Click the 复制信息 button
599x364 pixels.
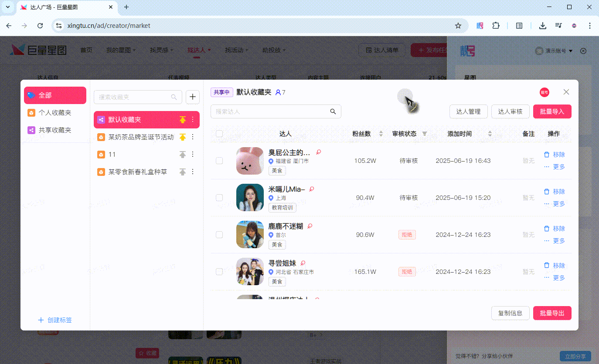click(510, 313)
